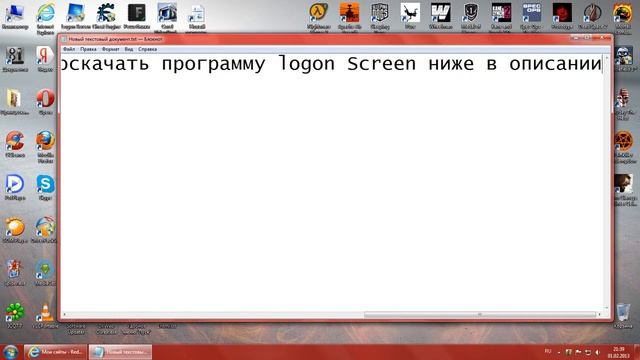Select the Half-Life lambda desktop icon
The width and height of the screenshot is (640, 360).
[318, 17]
